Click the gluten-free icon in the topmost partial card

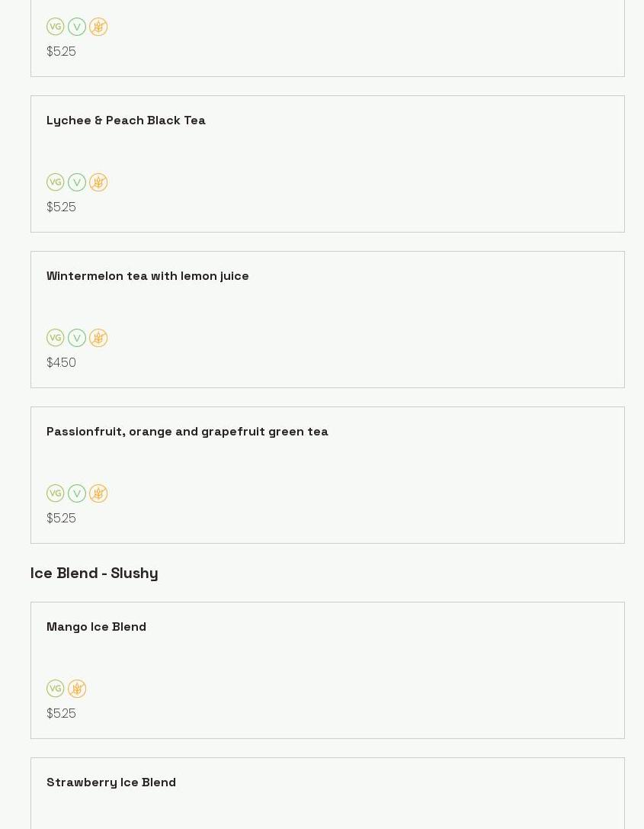[x=98, y=27]
